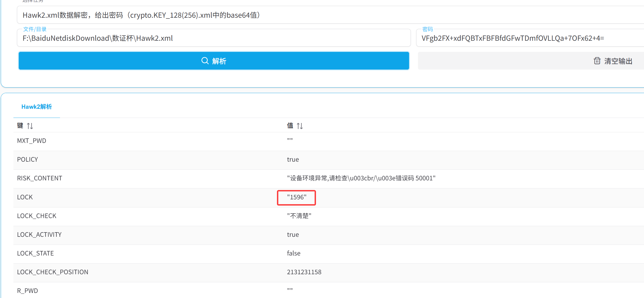Click the trash icon beside 清空输出
This screenshot has height=298, width=644.
point(597,61)
